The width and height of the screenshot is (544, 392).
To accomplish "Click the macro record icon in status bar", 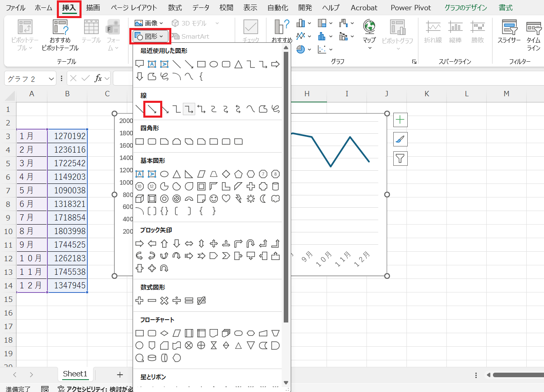I will click(45, 389).
